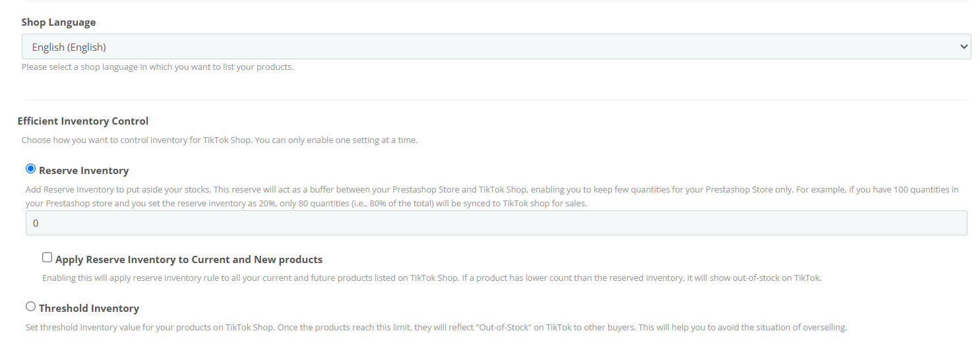Click the empty right end of the reserve input
The height and width of the screenshot is (358, 980).
pyautogui.click(x=923, y=223)
